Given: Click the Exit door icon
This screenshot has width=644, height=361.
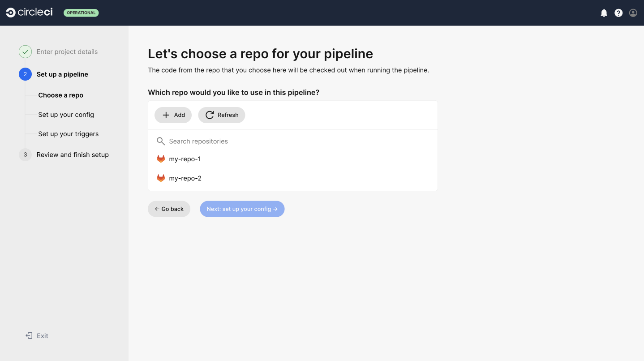Looking at the screenshot, I should point(29,335).
